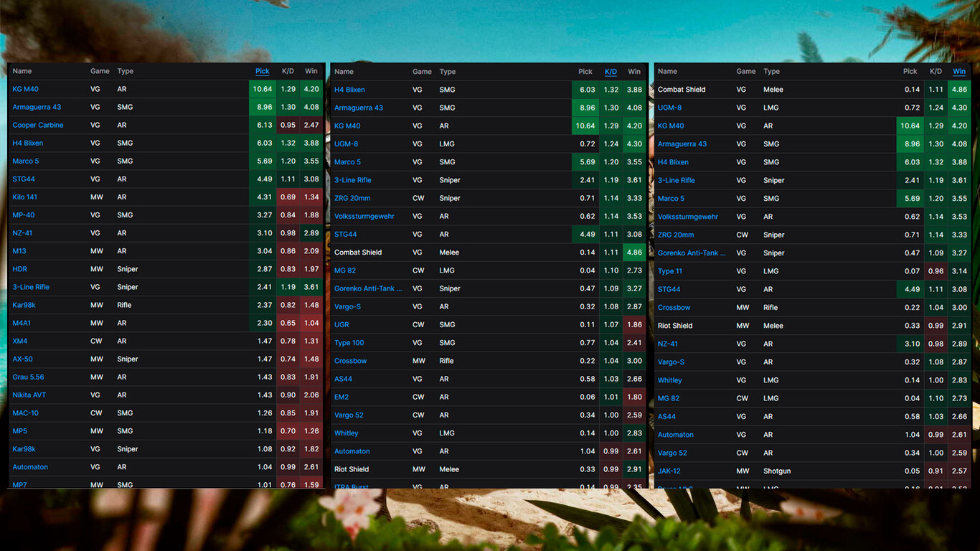Click underlined Pick header in left table
The image size is (980, 551).
[263, 71]
